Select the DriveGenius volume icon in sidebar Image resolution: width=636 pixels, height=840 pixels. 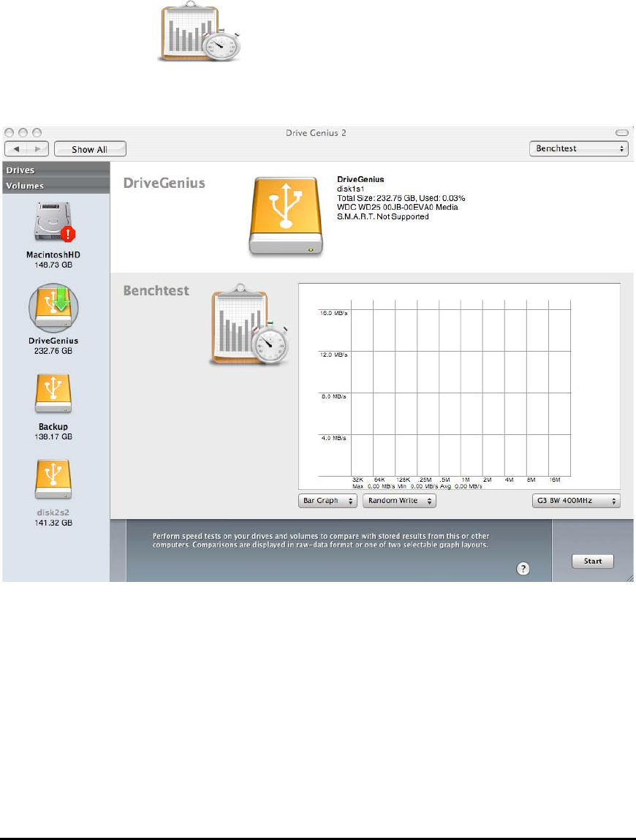click(x=53, y=308)
